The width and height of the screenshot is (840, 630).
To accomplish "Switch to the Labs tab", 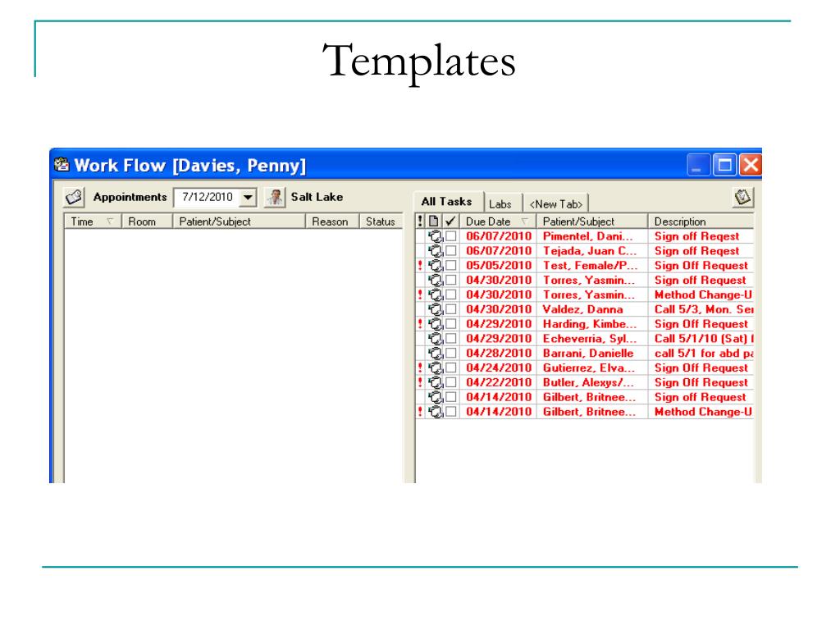I will 500,204.
